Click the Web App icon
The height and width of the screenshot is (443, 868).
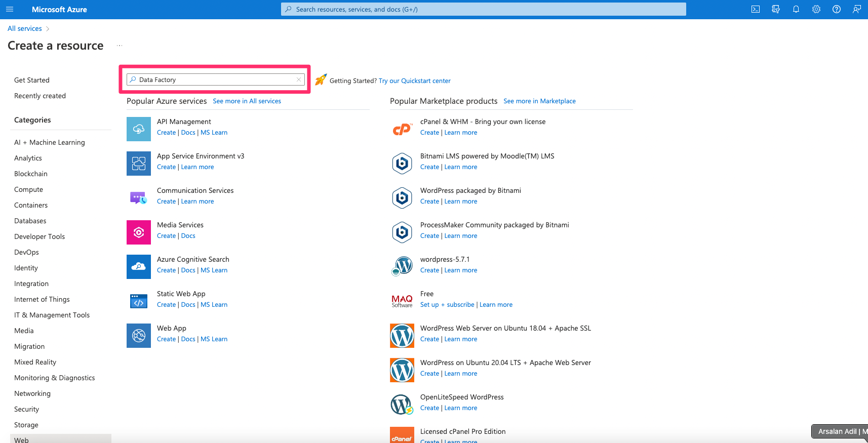pos(139,336)
